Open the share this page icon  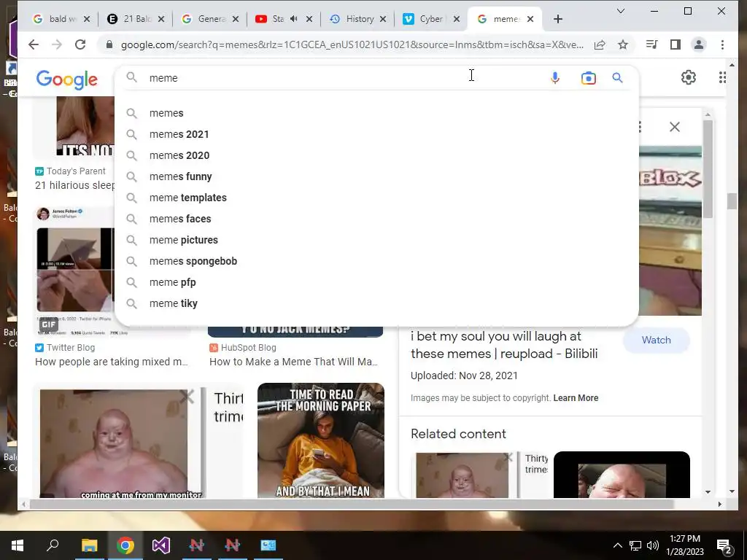click(x=600, y=44)
